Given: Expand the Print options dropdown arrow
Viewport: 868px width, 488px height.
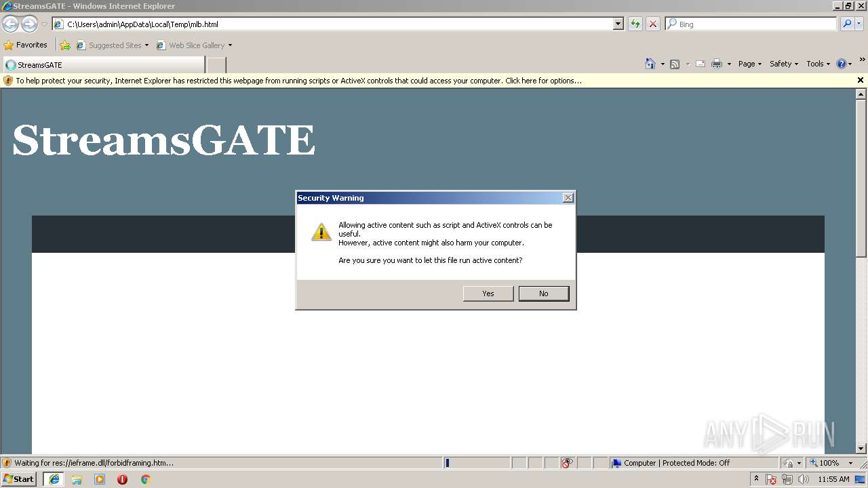Looking at the screenshot, I should (x=729, y=64).
